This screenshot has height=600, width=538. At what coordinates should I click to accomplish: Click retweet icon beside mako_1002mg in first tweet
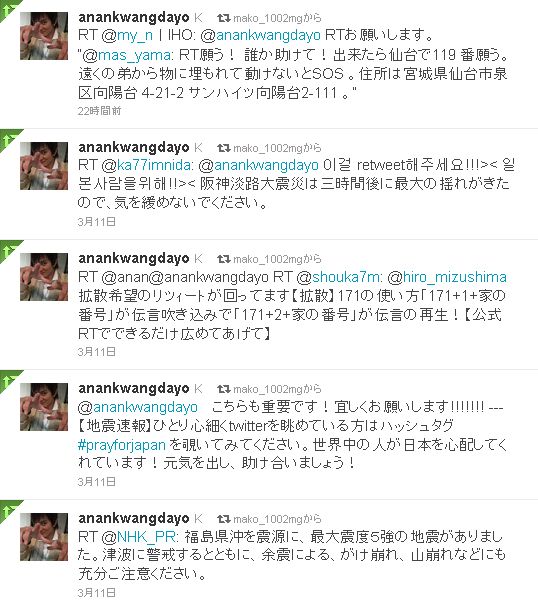223,18
